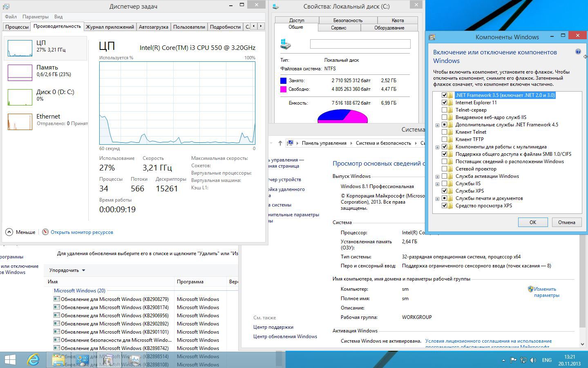Viewport: 588px width, 368px height.
Task: Expand Дополнительные службы .NET Framework 4.5 node
Action: pos(437,125)
